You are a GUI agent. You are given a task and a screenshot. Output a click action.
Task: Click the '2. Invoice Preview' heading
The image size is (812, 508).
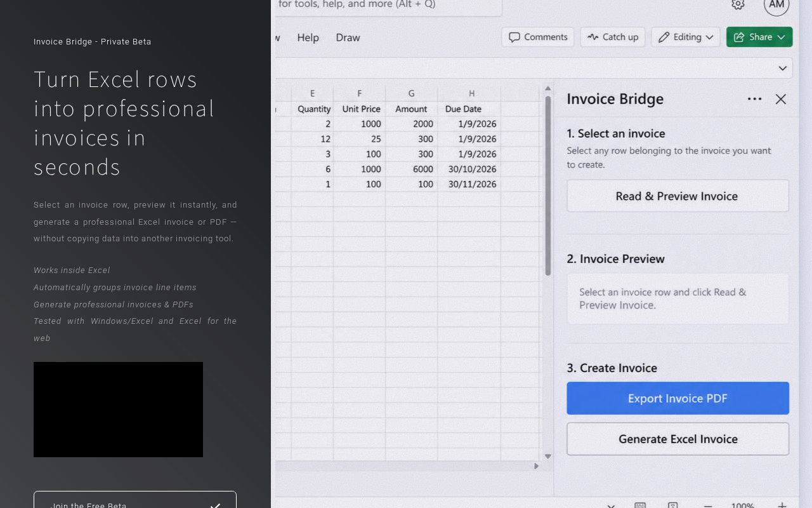pos(615,259)
